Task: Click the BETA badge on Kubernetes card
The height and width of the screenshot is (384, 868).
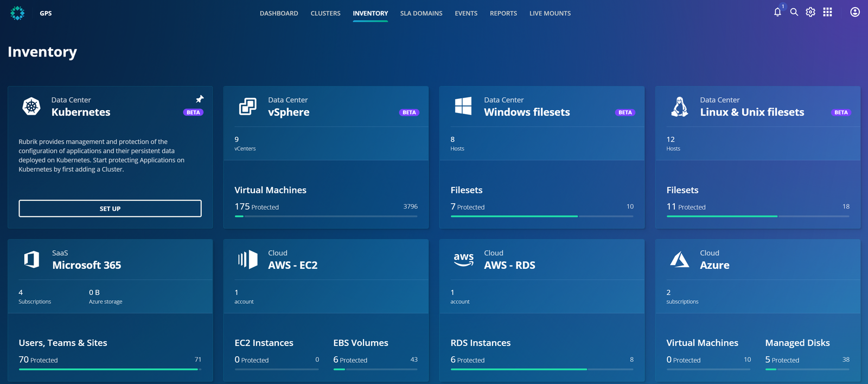Action: (x=193, y=112)
